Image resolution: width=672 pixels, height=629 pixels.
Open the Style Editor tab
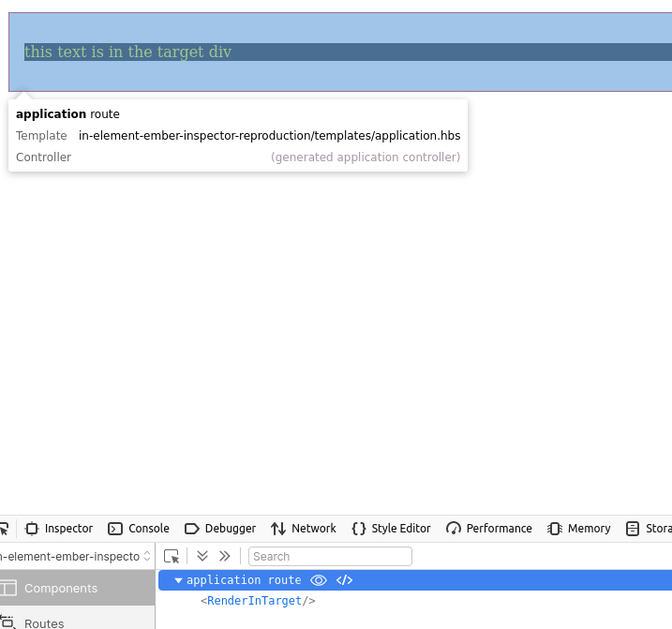391,529
